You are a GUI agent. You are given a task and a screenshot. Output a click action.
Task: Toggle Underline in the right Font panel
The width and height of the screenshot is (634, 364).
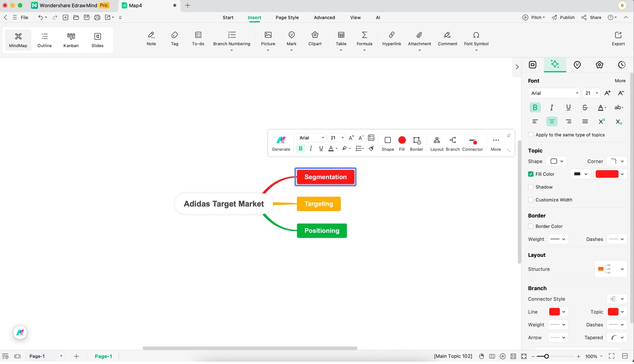coord(568,108)
